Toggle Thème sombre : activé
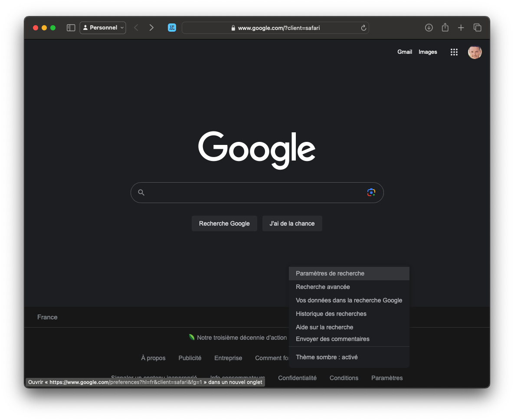 point(349,357)
